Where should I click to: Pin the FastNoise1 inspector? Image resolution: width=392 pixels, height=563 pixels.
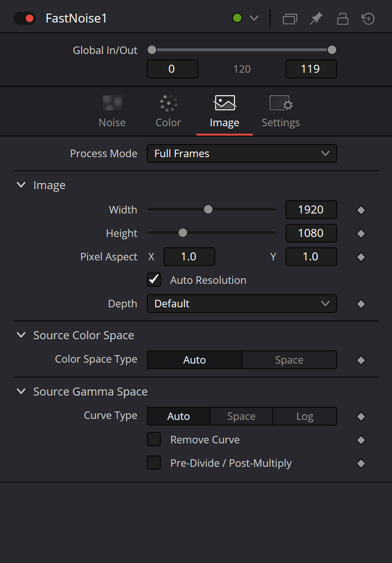[x=317, y=19]
